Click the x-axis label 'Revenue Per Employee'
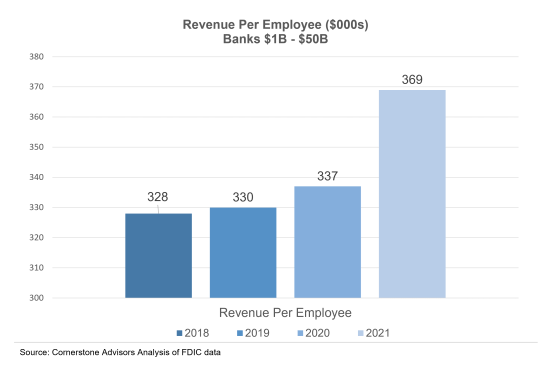 tap(285, 313)
